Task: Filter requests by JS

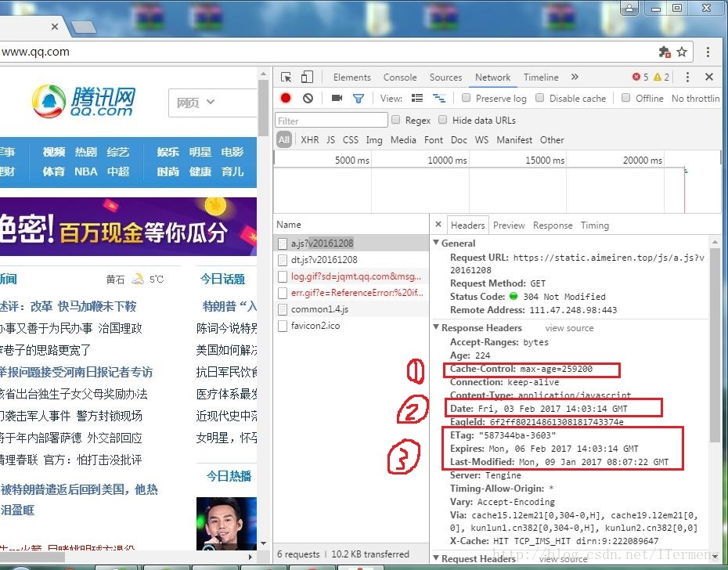Action: tap(330, 140)
